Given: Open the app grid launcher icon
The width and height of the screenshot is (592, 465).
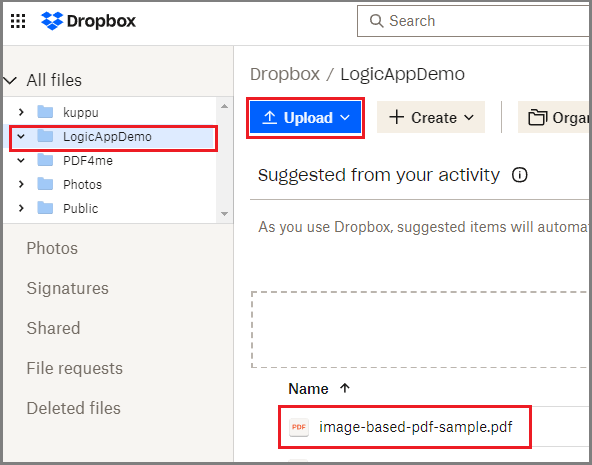Looking at the screenshot, I should 18,21.
